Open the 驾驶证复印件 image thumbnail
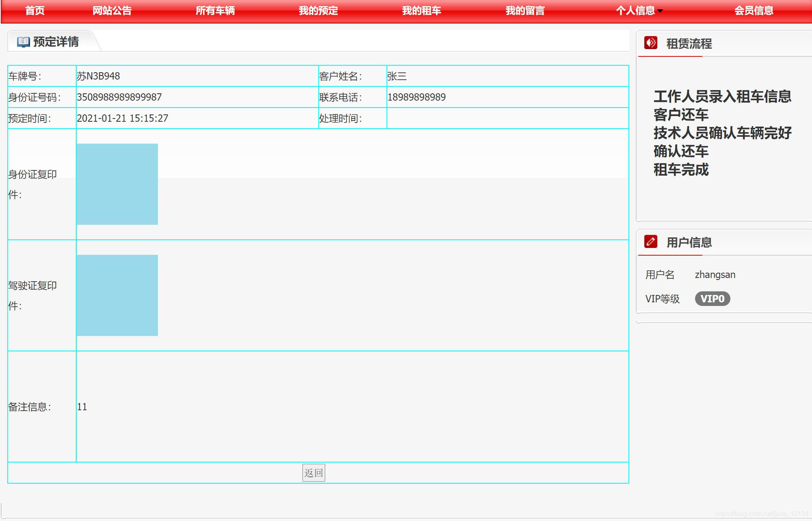This screenshot has width=812, height=521. click(117, 295)
